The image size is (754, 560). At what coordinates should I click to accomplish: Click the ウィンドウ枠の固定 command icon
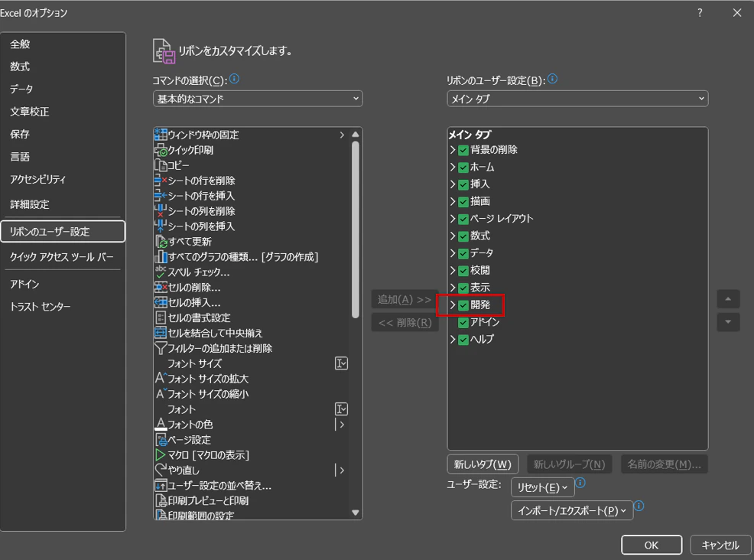(161, 135)
